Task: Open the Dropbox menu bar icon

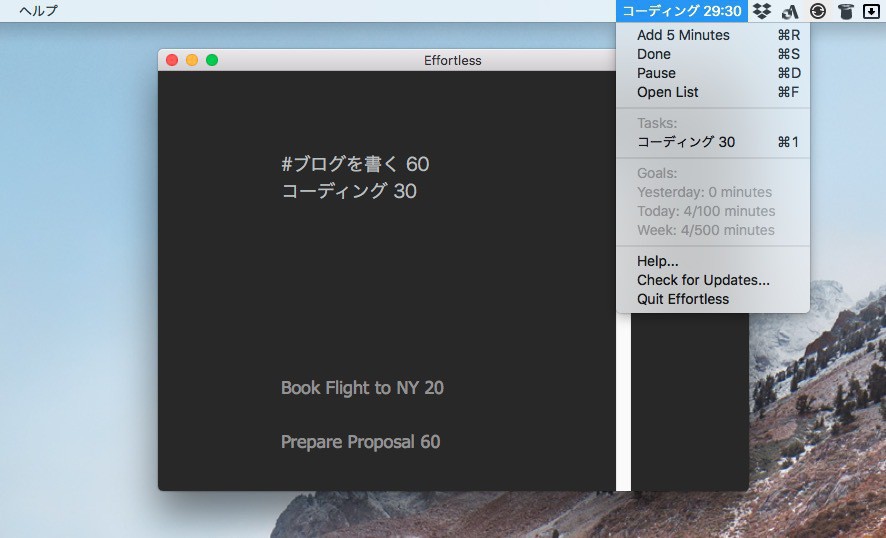Action: (762, 11)
